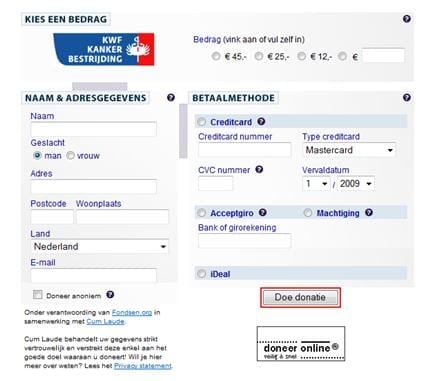Viewport: 427px width, 381px height.
Task: Tick the Doneer anoniem checkbox
Action: click(38, 295)
